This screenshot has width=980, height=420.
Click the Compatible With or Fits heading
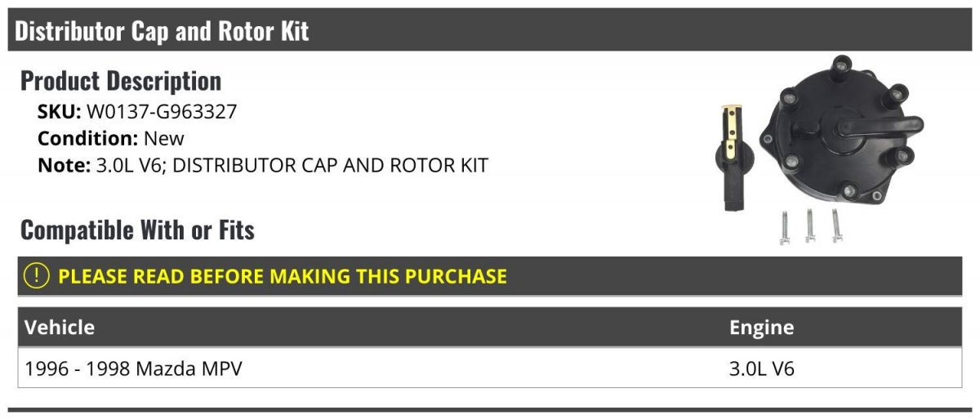(x=137, y=230)
